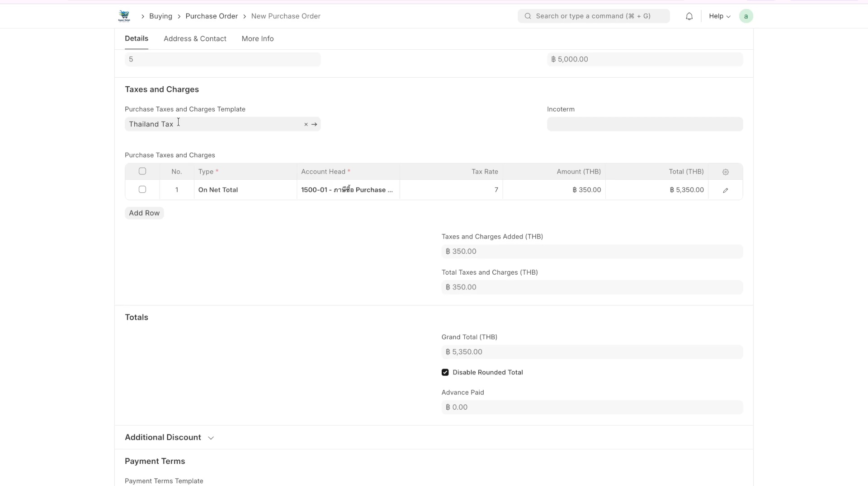Uncheck Disable Rounded Total
Screen dimensions: 868x486
[x=445, y=373]
